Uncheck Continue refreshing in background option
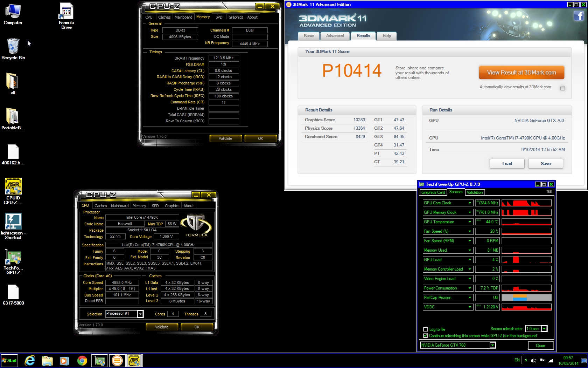This screenshot has width=588, height=368. point(426,336)
